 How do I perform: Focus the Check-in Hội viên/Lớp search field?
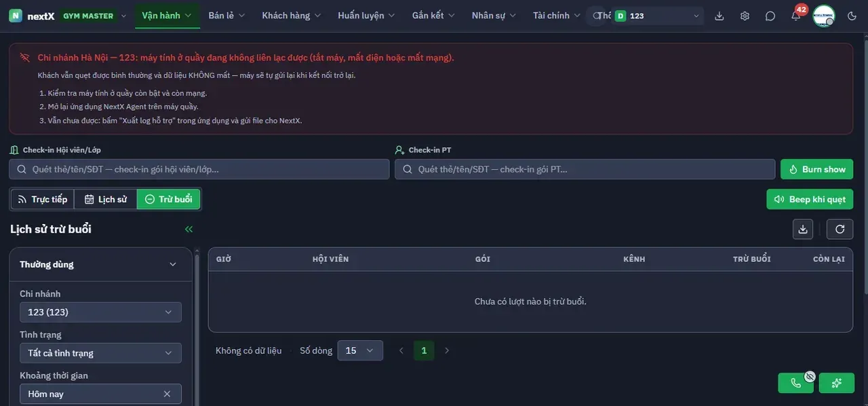point(199,169)
